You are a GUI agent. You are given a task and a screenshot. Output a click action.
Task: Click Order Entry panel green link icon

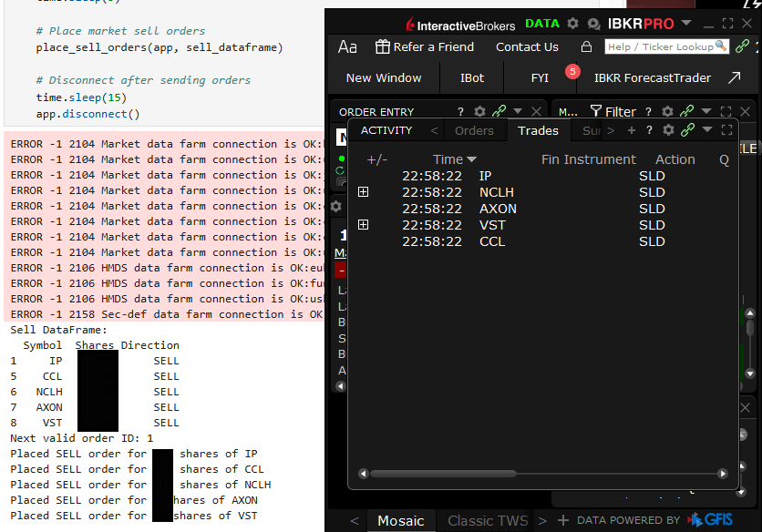click(499, 111)
